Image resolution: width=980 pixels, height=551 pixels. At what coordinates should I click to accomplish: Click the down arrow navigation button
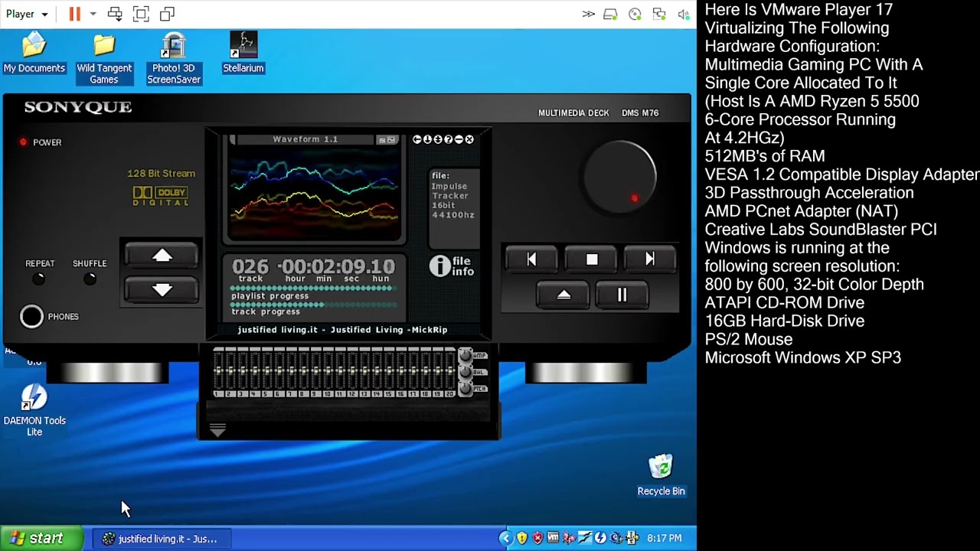(162, 289)
